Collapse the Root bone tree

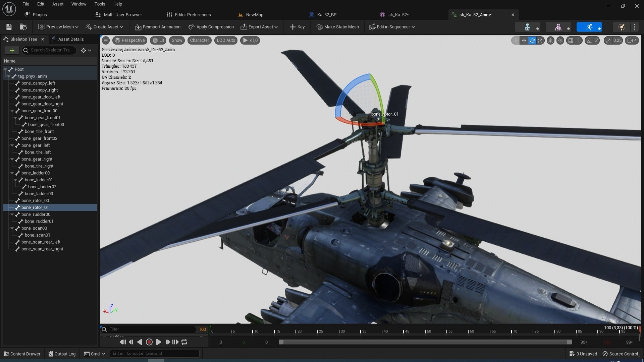(5, 69)
